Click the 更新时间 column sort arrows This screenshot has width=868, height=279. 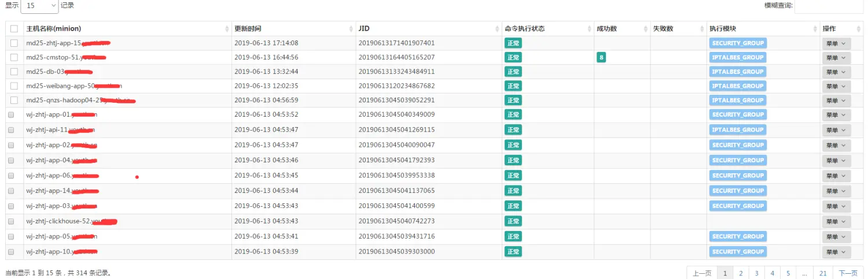pos(351,29)
